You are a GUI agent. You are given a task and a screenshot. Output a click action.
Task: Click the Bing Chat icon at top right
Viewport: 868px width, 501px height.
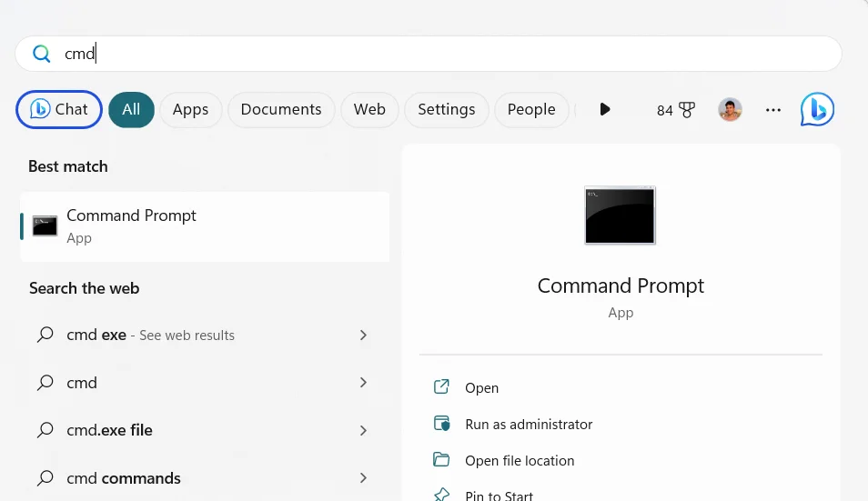pos(817,110)
